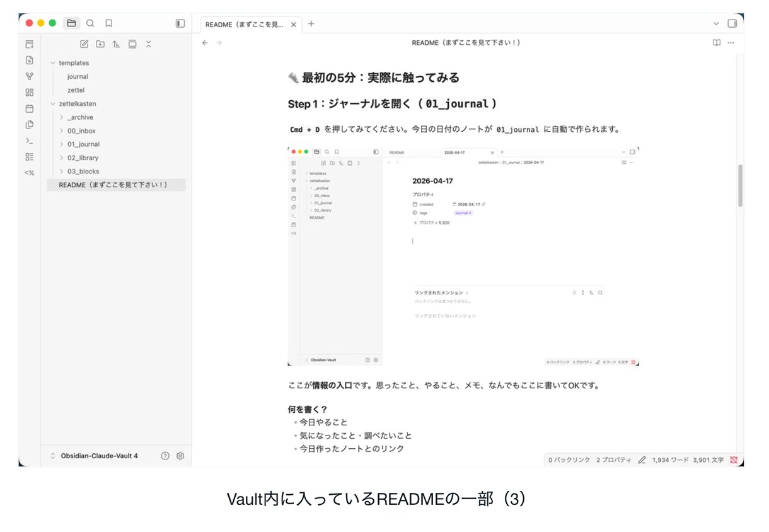Click the bold text 何を書く？

[x=308, y=409]
